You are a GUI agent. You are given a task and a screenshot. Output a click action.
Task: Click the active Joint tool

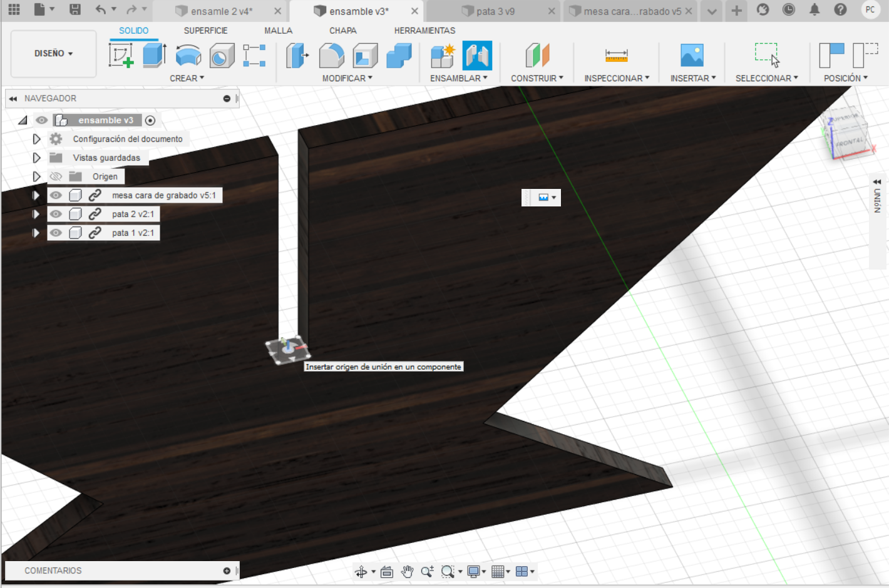click(477, 56)
